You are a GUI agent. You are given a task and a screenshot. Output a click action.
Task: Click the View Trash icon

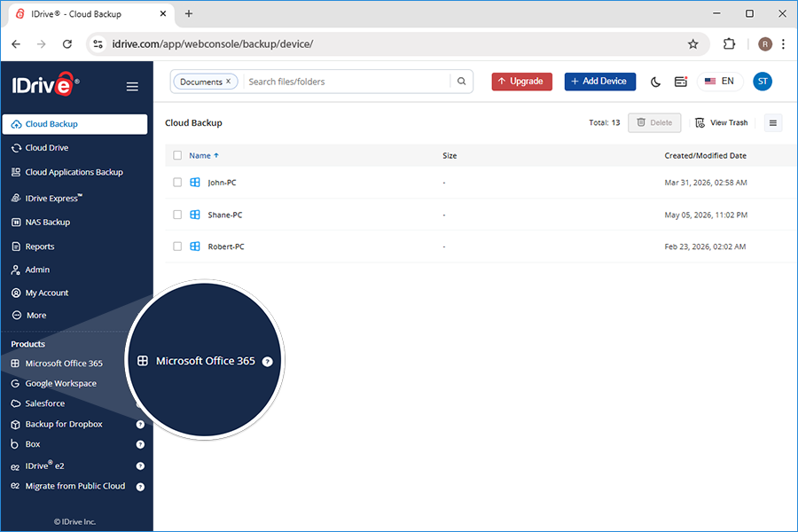pyautogui.click(x=700, y=122)
